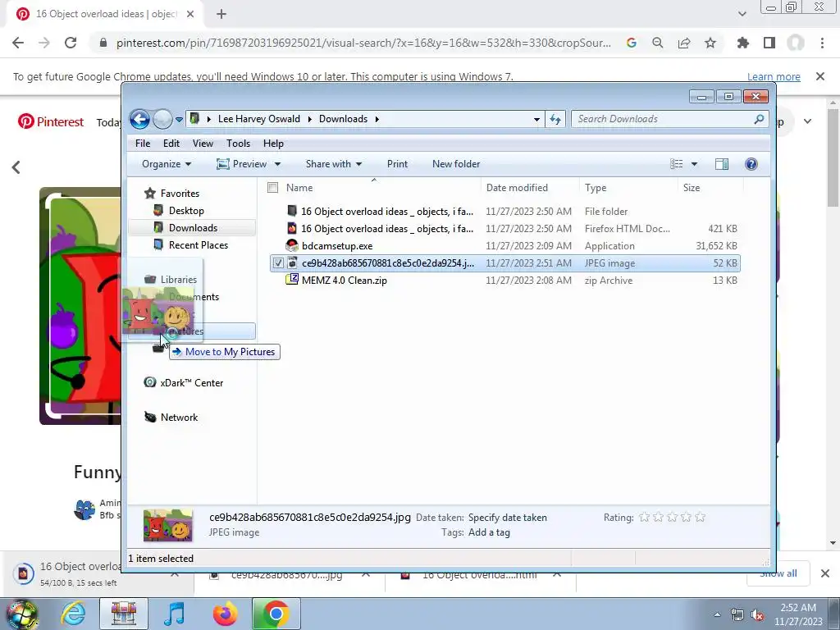Expand the Preview options arrow
The image size is (840, 630).
(277, 164)
